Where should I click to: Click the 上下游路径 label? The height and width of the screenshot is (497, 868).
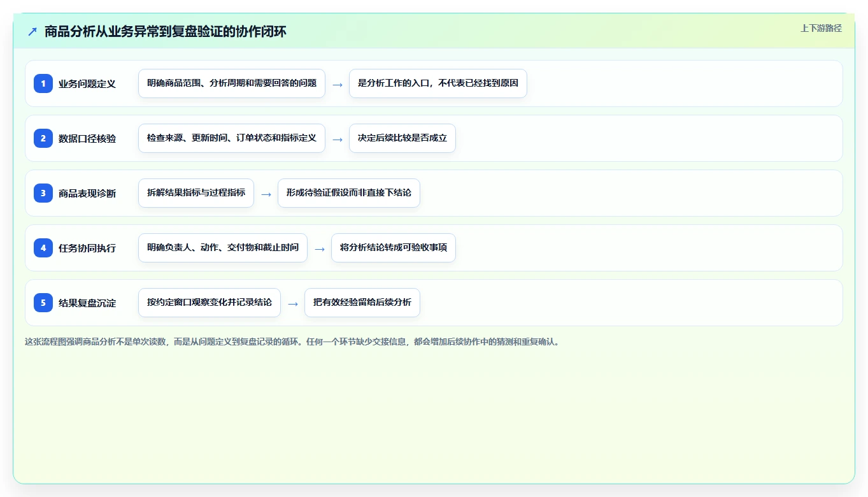[x=821, y=28]
